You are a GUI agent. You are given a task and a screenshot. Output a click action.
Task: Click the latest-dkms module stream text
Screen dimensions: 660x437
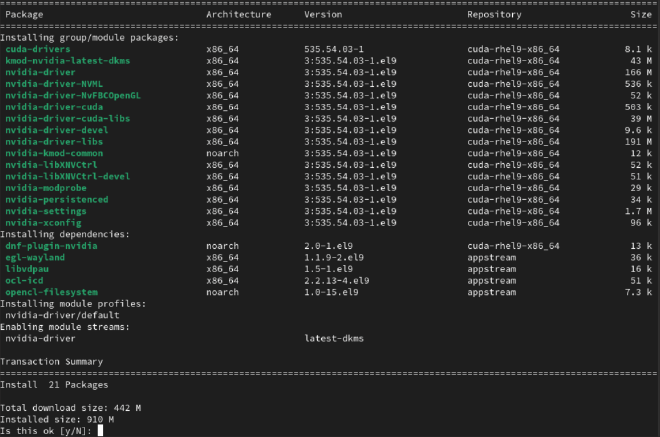pos(334,338)
